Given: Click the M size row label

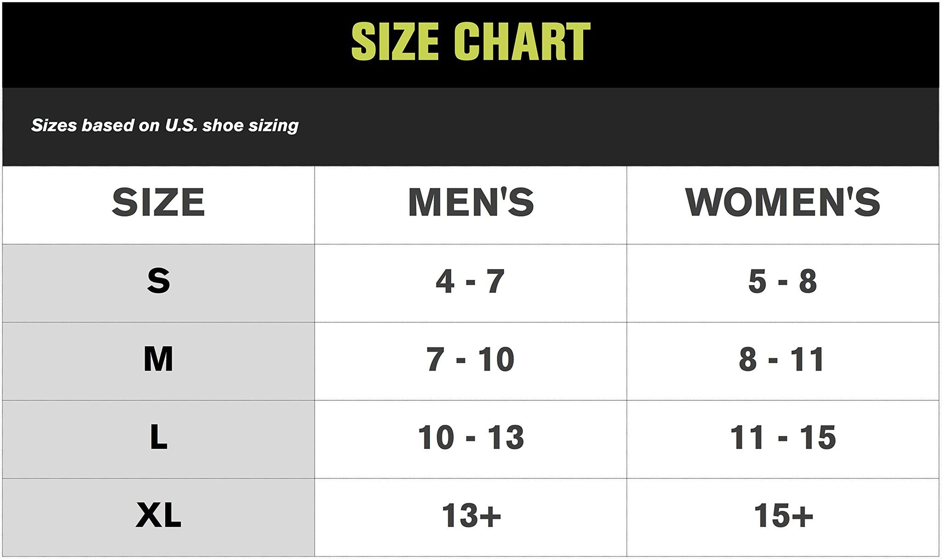Looking at the screenshot, I should click(158, 359).
